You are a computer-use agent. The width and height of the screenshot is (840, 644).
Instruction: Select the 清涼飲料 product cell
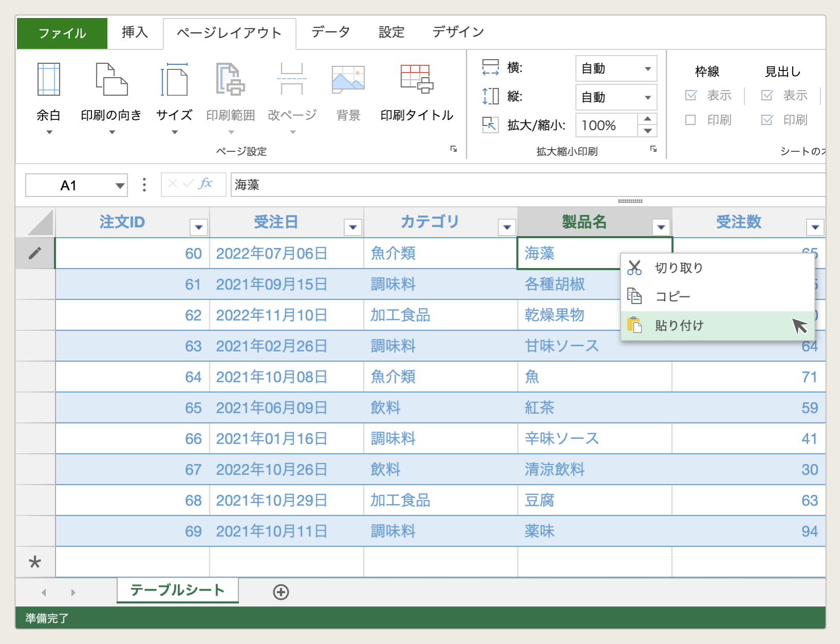point(595,470)
